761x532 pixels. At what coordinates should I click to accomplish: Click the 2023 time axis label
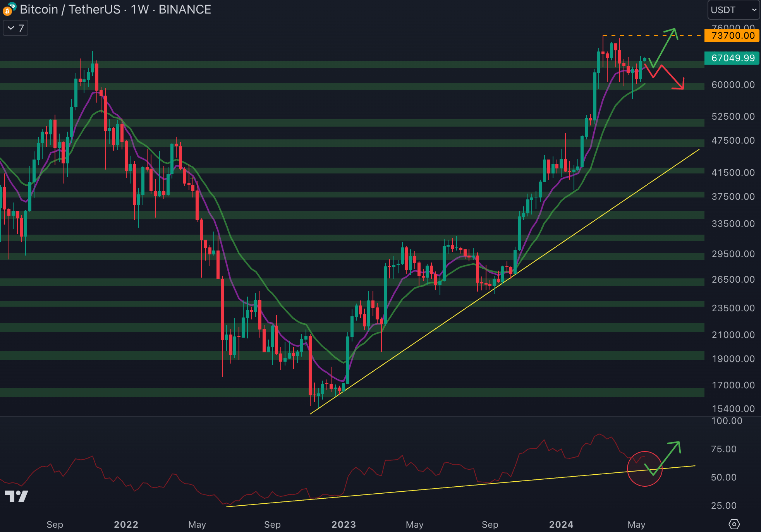(344, 524)
